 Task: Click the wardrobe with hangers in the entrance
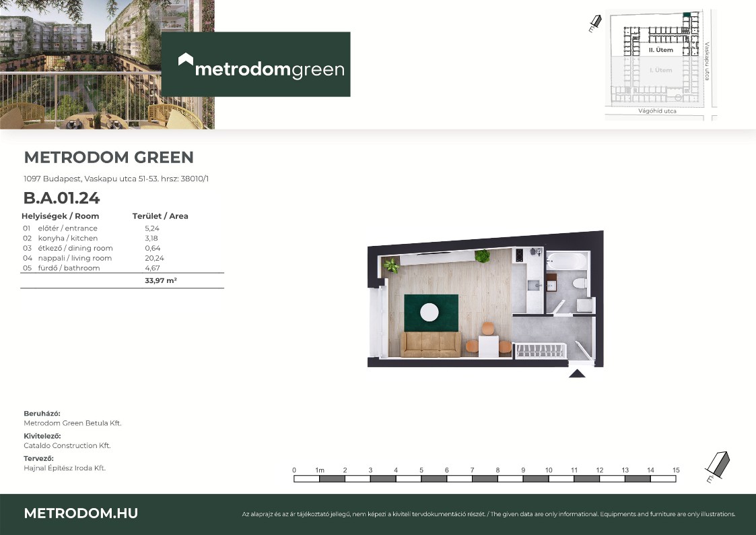click(x=541, y=350)
